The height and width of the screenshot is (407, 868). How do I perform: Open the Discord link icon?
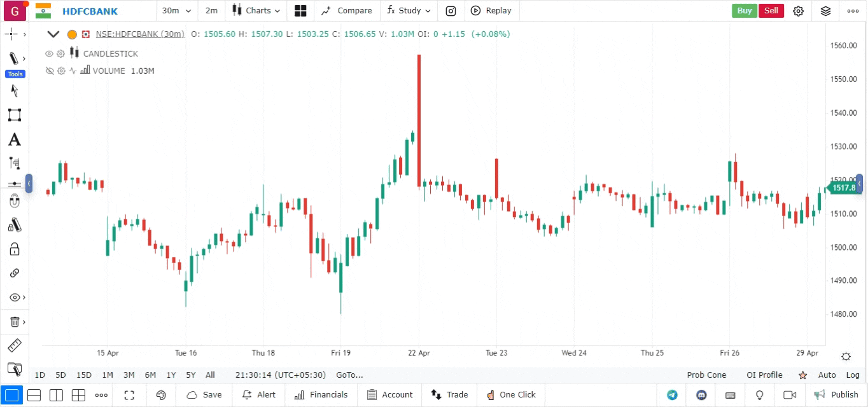[702, 395]
